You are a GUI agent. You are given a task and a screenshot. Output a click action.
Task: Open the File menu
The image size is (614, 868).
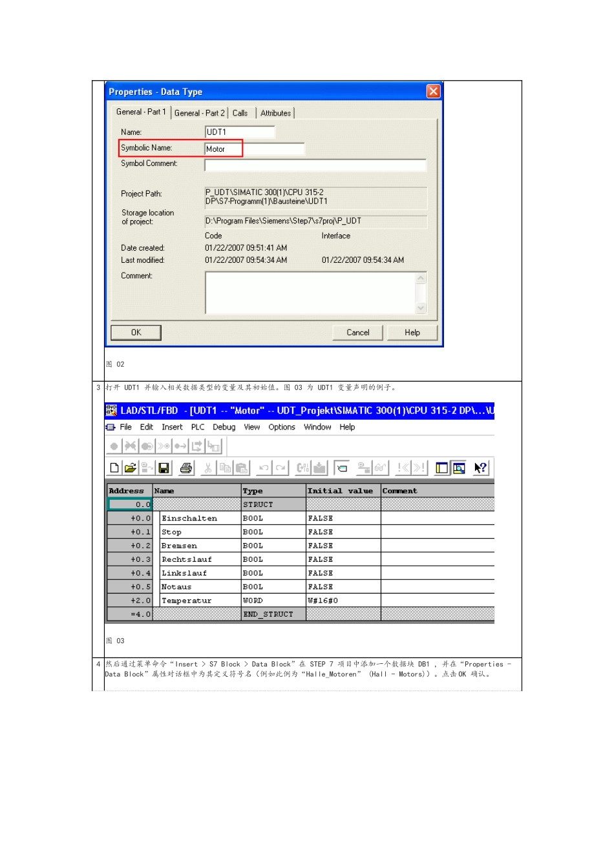(x=125, y=428)
